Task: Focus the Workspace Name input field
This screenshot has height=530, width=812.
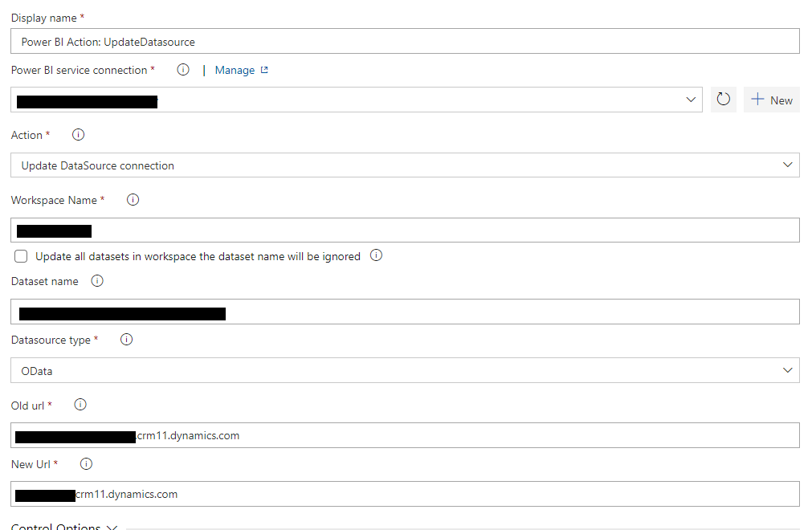Action: coord(405,230)
